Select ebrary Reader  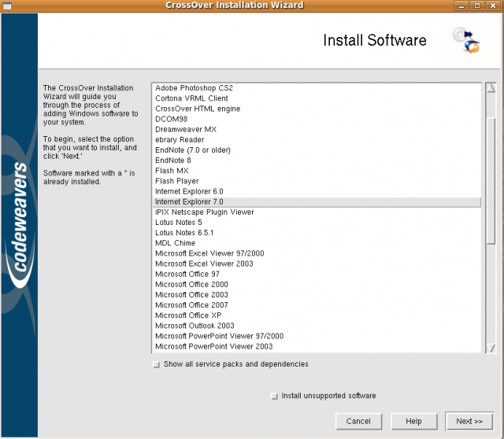tap(317, 140)
